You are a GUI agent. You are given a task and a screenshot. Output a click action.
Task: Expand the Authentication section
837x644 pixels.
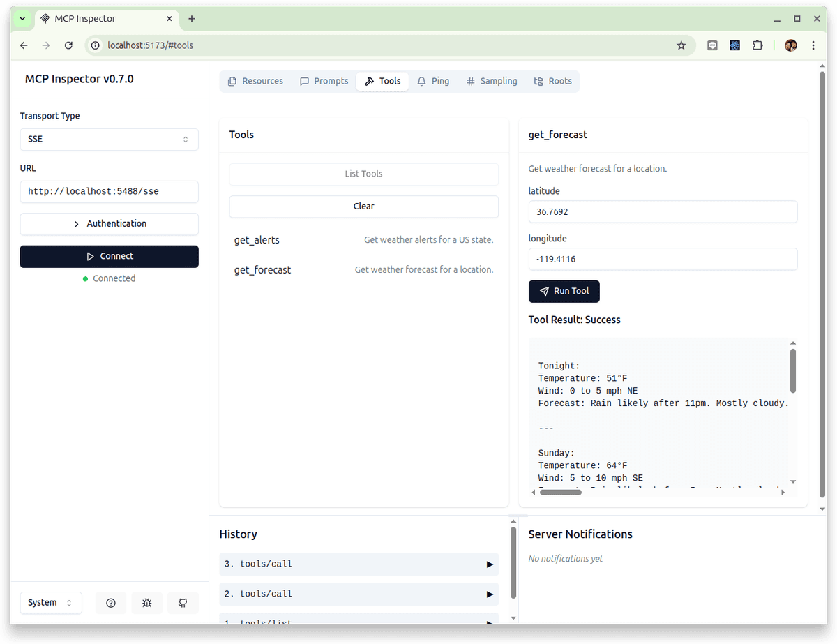click(x=109, y=224)
